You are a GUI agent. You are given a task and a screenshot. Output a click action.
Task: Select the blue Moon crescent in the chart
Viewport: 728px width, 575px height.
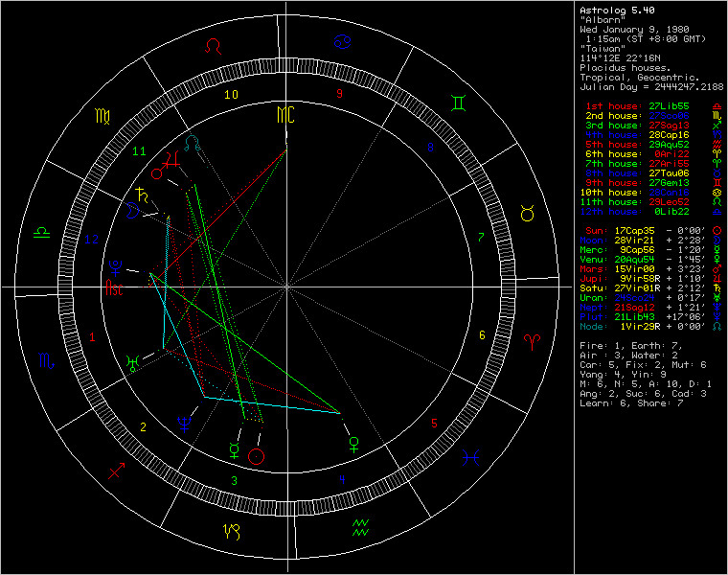pyautogui.click(x=132, y=214)
